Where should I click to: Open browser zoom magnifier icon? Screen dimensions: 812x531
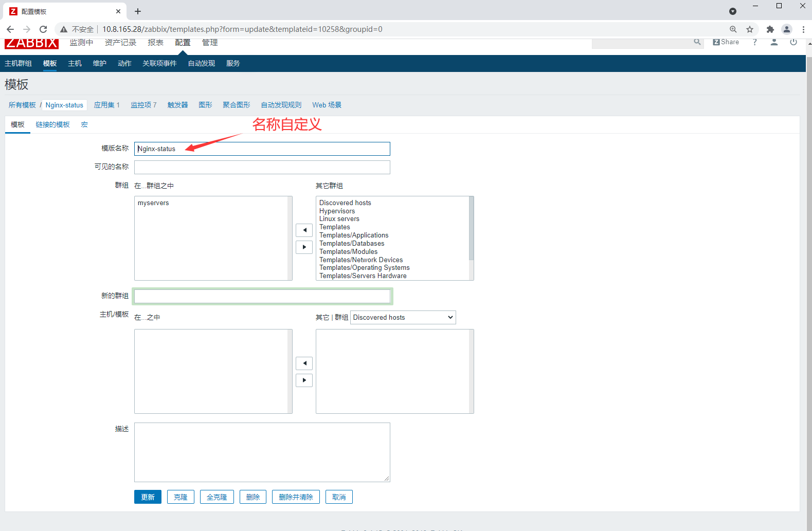point(733,29)
